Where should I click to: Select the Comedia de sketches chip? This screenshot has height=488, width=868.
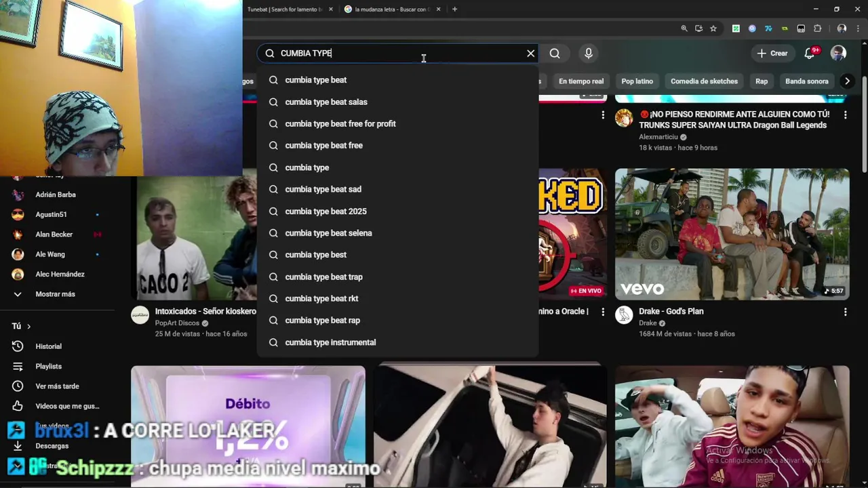pos(704,81)
